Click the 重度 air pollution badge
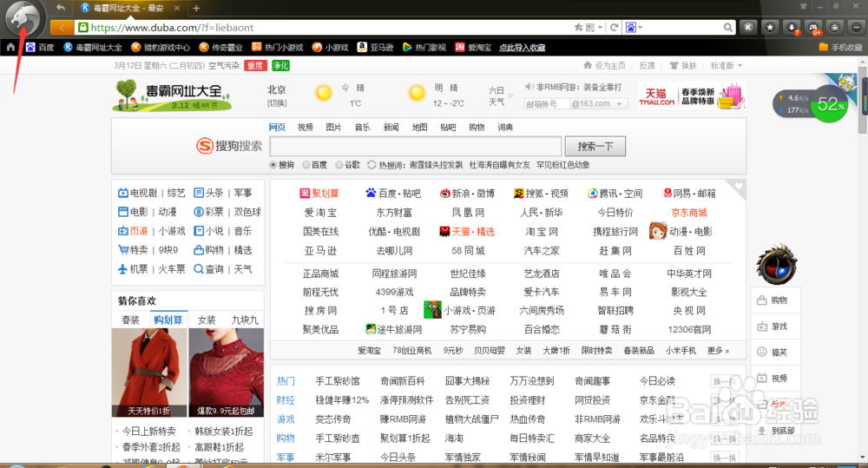This screenshot has height=468, width=868. (x=254, y=65)
